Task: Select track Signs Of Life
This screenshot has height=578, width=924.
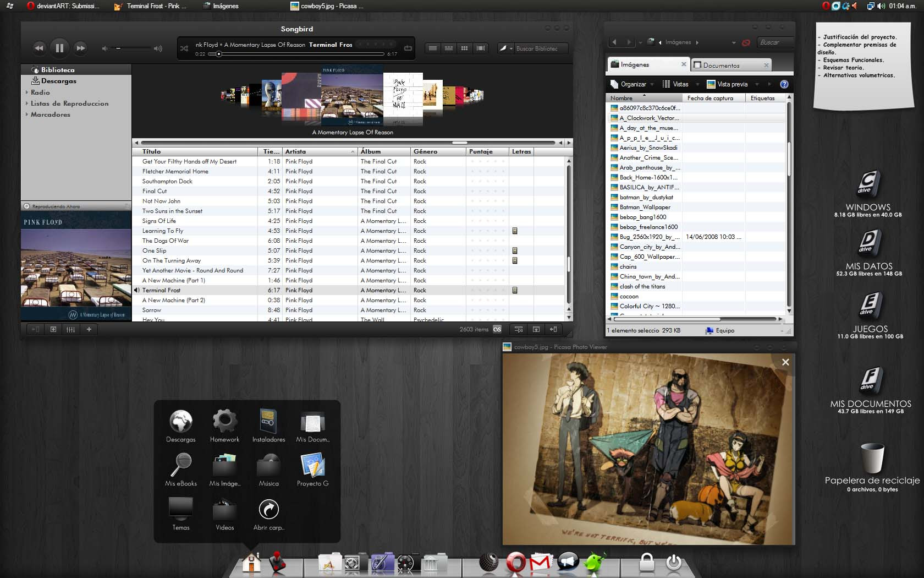Action: pyautogui.click(x=349, y=221)
